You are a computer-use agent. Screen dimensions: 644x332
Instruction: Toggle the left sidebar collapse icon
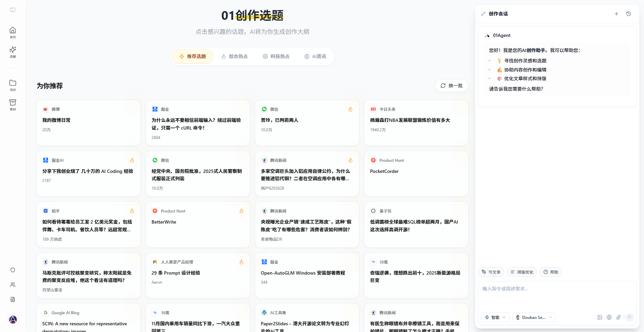(x=13, y=10)
